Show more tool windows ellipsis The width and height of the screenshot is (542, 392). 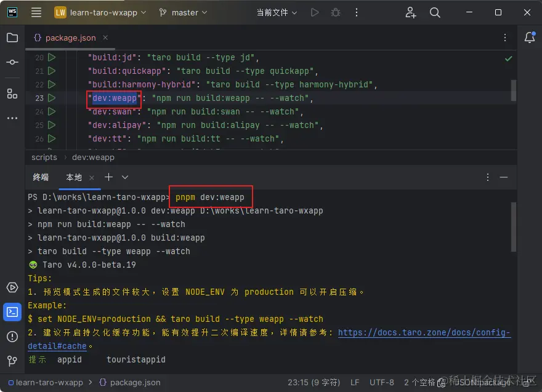pyautogui.click(x=12, y=118)
